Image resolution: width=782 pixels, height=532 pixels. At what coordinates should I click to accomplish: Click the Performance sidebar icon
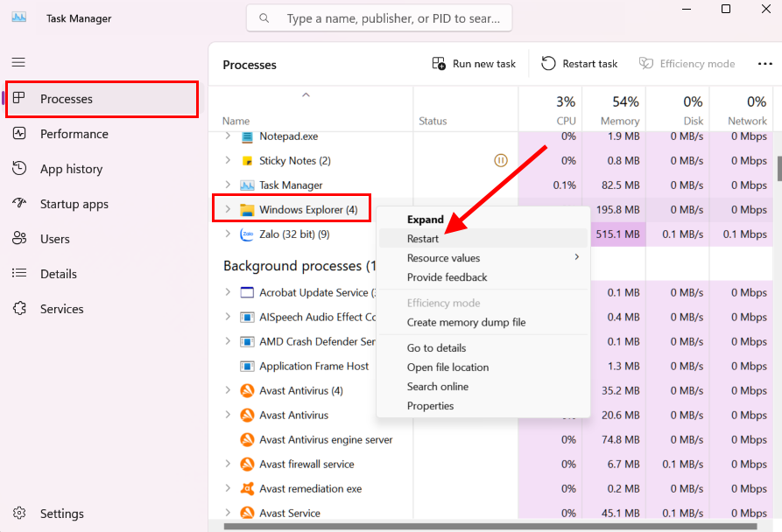pos(20,134)
